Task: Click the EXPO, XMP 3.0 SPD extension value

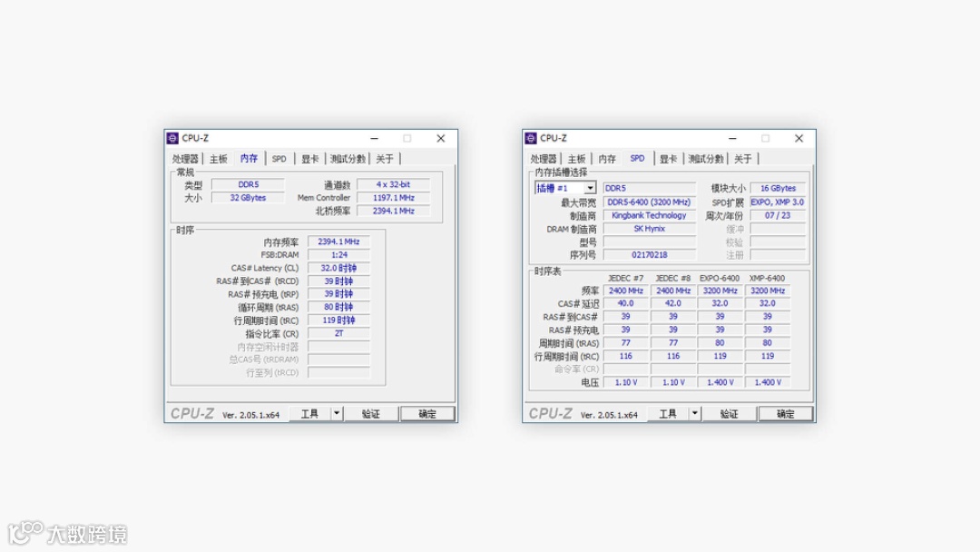Action: [779, 202]
